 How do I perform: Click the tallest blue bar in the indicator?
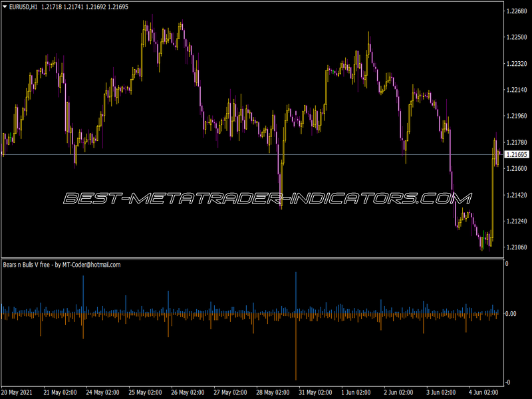coord(296,293)
